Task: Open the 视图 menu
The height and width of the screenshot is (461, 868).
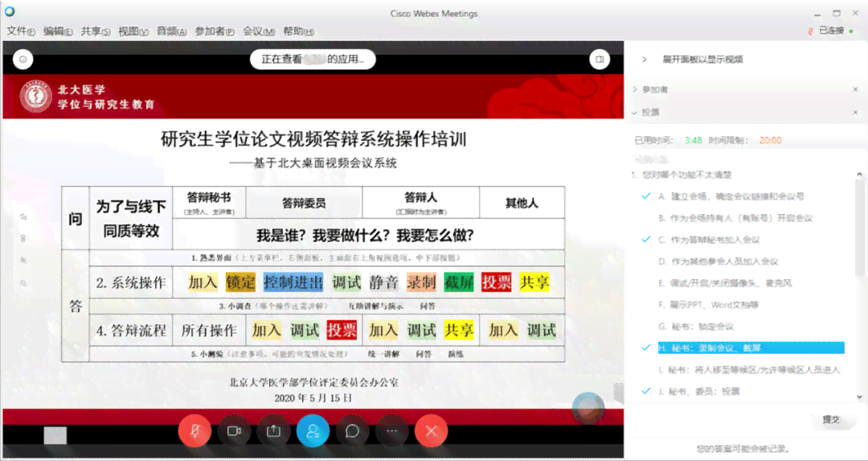Action: tap(133, 31)
